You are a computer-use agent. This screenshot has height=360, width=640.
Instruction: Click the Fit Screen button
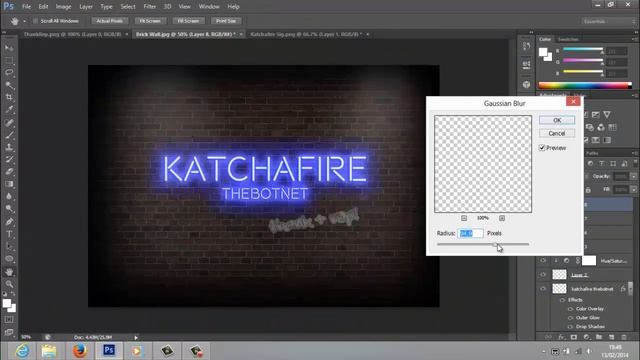150,21
